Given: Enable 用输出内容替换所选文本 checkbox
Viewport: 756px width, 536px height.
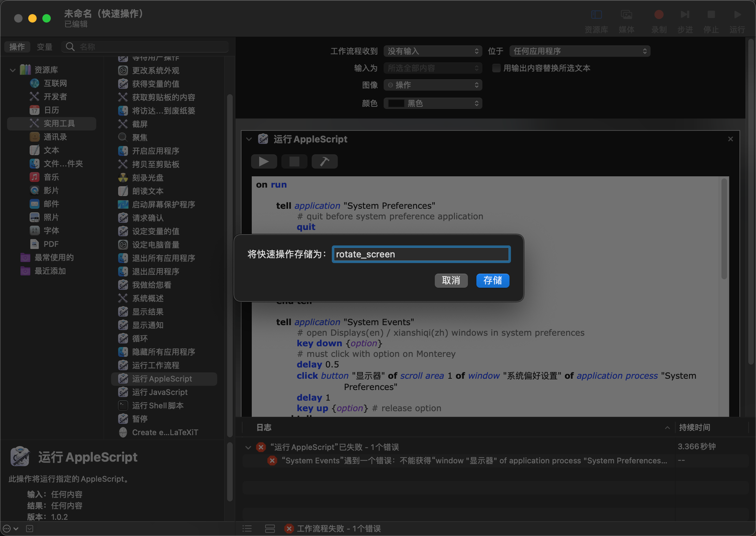Looking at the screenshot, I should pyautogui.click(x=496, y=68).
